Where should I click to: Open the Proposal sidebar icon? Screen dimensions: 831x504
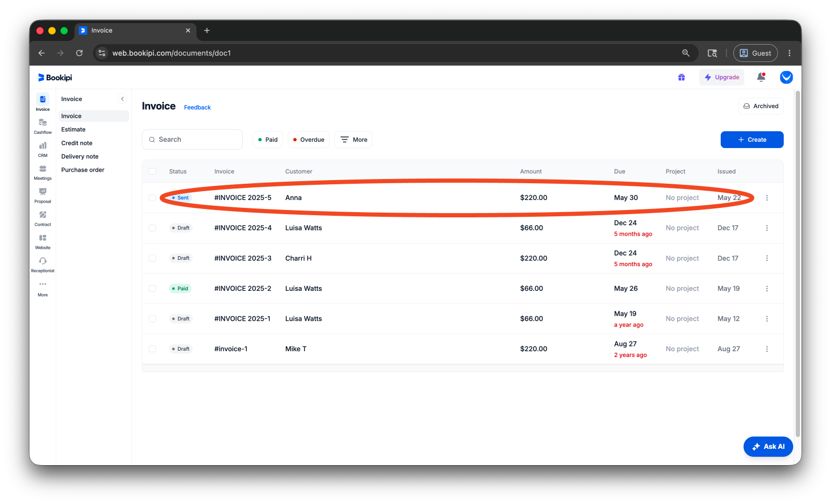tap(43, 195)
